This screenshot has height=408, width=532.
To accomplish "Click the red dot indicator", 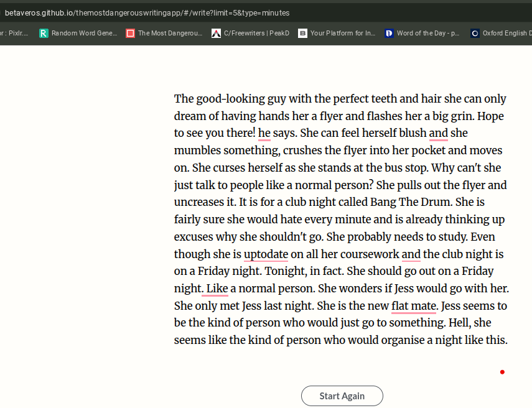I will 502,372.
